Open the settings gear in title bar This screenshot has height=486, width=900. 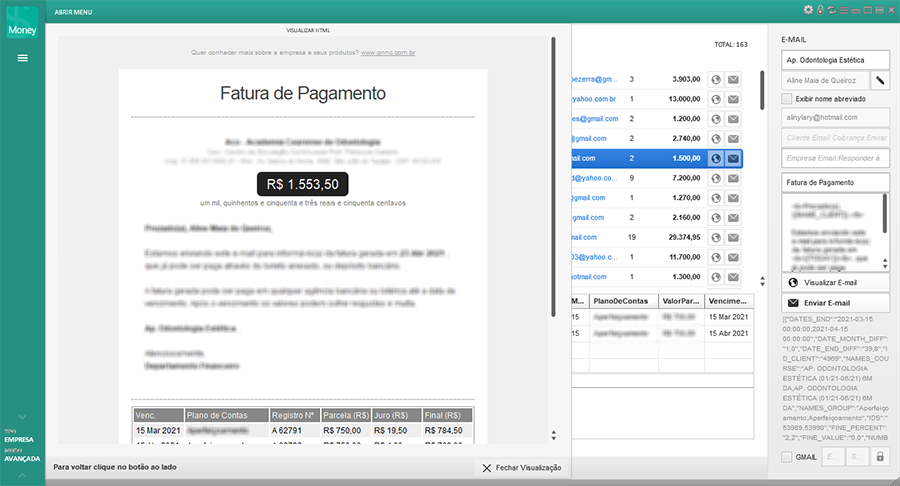808,10
